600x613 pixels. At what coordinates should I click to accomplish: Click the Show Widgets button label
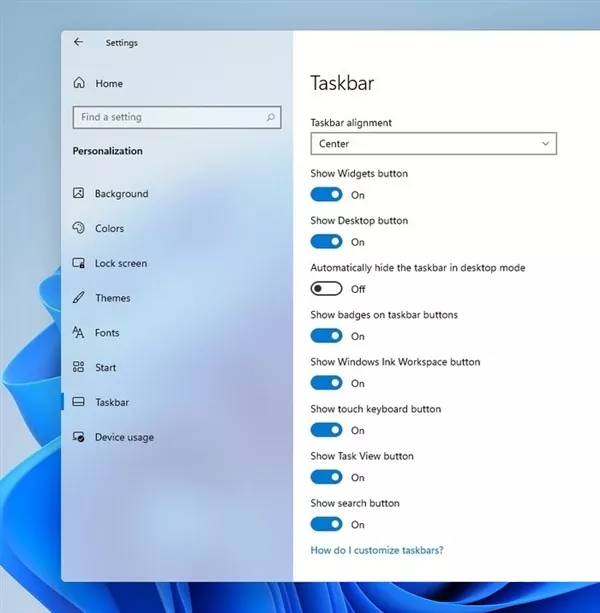tap(359, 174)
